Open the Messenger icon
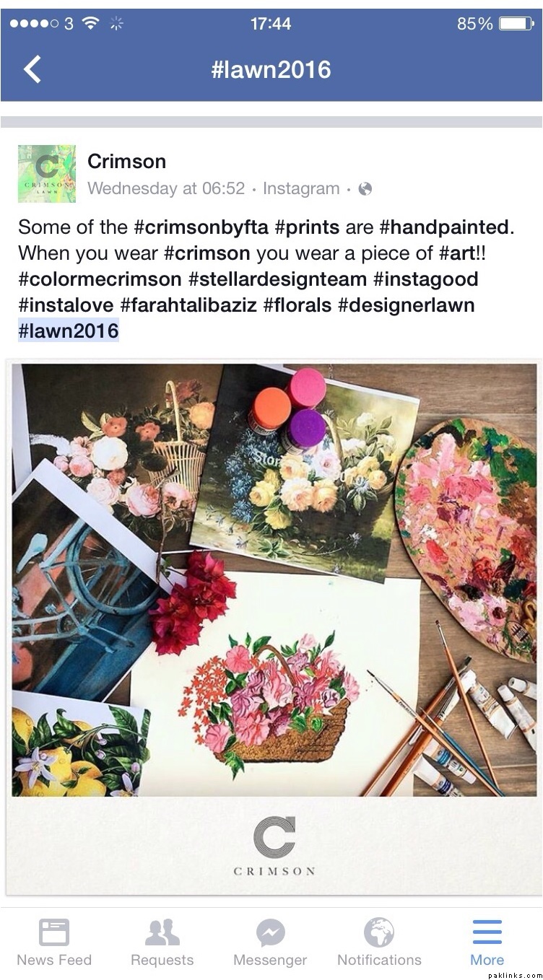This screenshot has height=980, width=543. point(270,932)
